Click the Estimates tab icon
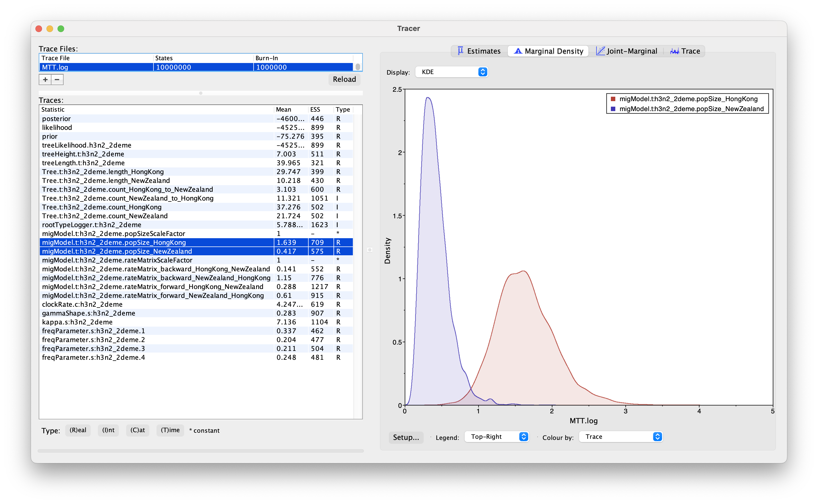Viewport: 818px width, 504px height. (460, 51)
